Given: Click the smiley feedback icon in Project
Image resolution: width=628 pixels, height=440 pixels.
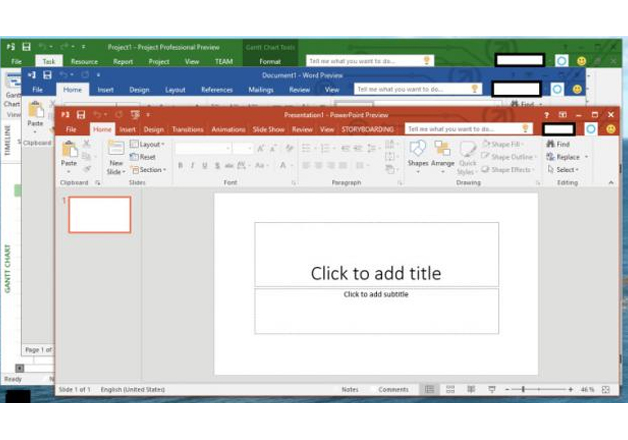Looking at the screenshot, I should click(582, 61).
